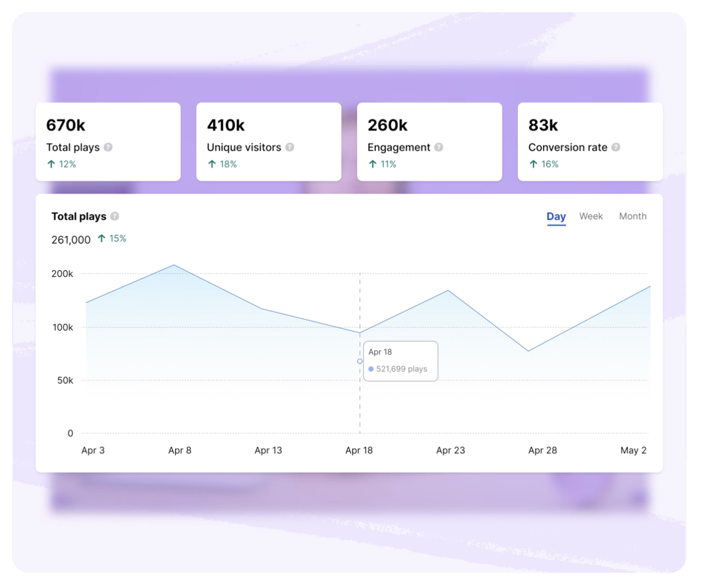This screenshot has height=588, width=708.
Task: Switch chart to Month view
Action: (x=632, y=217)
